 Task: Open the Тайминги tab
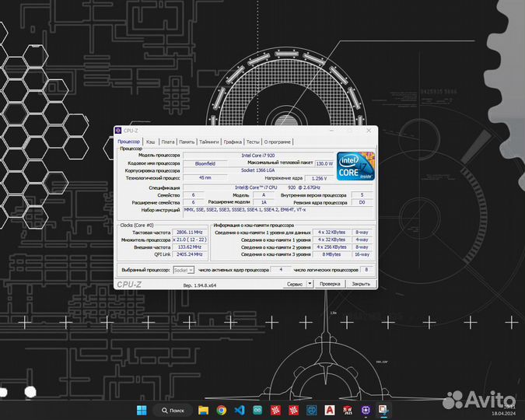(x=209, y=142)
